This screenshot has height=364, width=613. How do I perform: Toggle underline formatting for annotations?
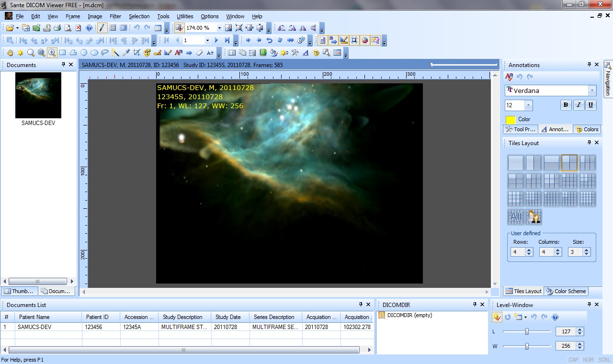(591, 105)
